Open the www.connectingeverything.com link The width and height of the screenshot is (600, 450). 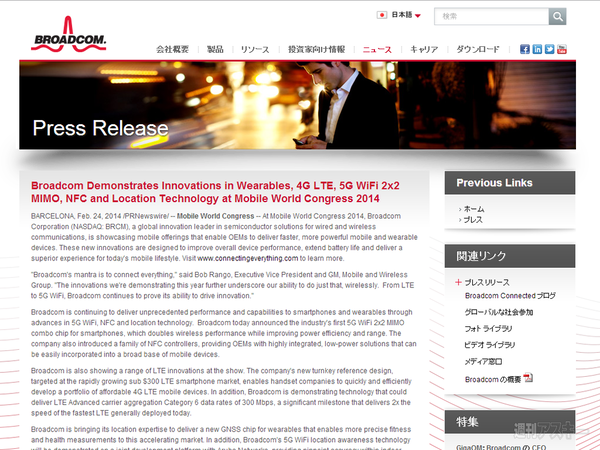pos(248,258)
